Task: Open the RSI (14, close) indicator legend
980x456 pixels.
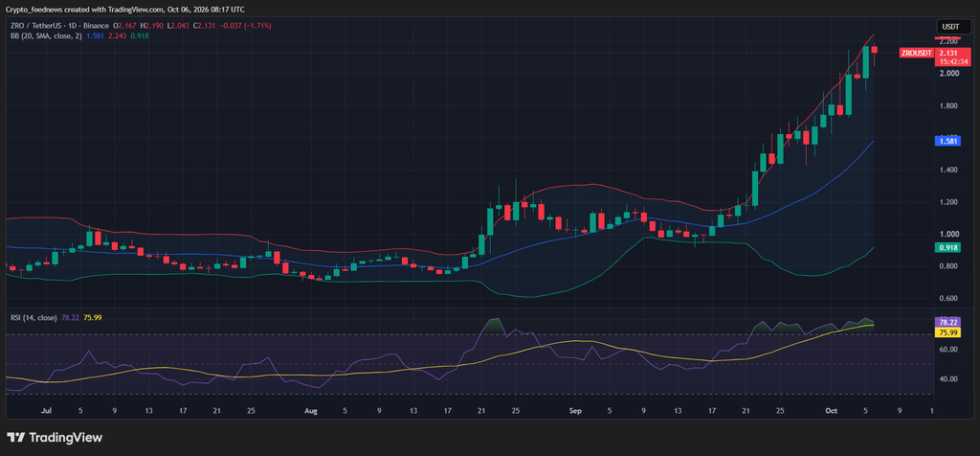Action: [33, 318]
